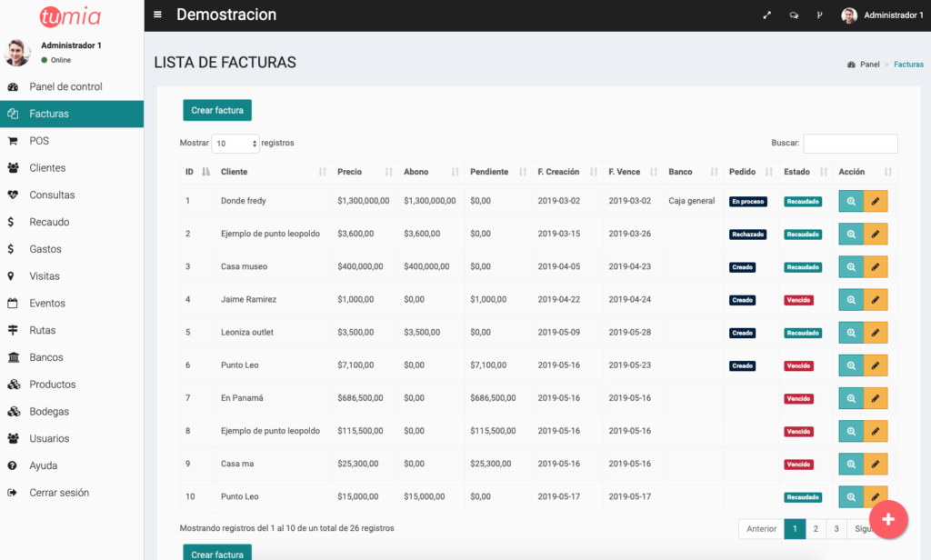The height and width of the screenshot is (560, 931).
Task: Open Panel de control in sidebar
Action: [72, 86]
